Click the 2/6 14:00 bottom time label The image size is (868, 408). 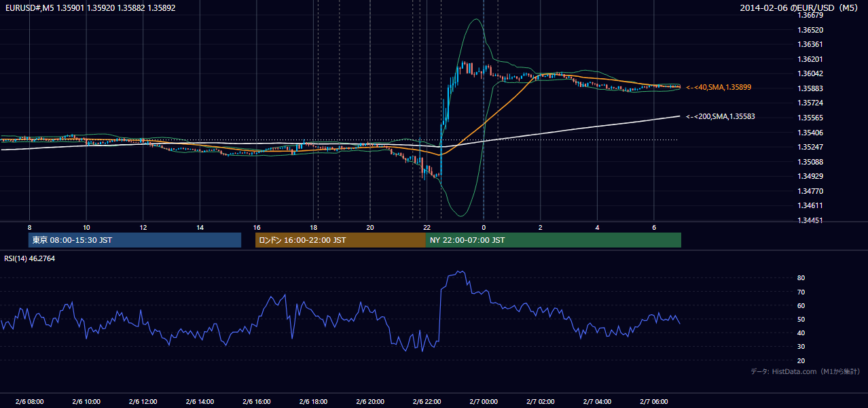[200, 401]
